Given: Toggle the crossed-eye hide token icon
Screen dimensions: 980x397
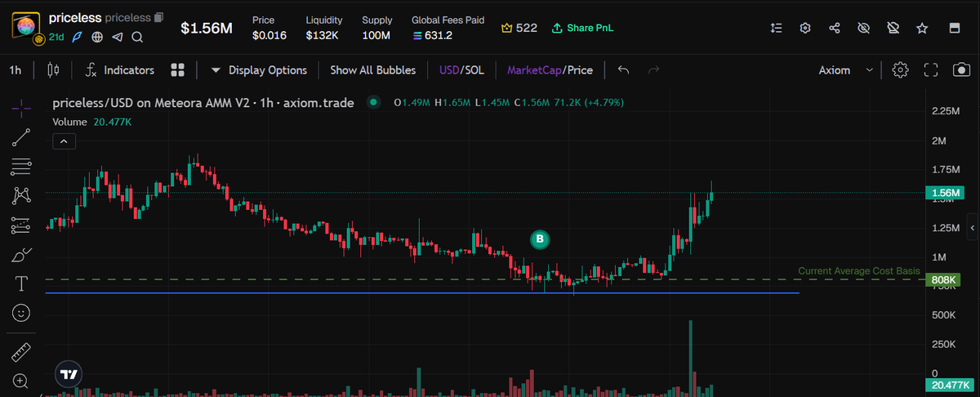Looking at the screenshot, I should point(863,28).
